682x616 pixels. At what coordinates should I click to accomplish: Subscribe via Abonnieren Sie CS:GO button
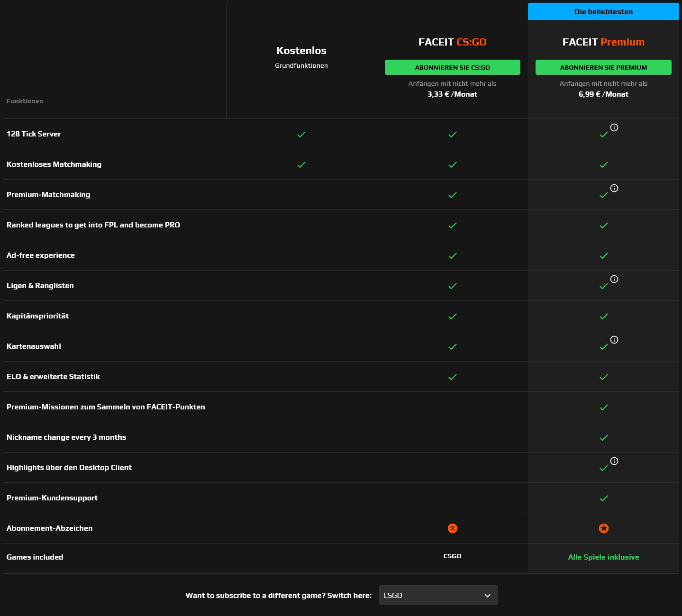453,67
